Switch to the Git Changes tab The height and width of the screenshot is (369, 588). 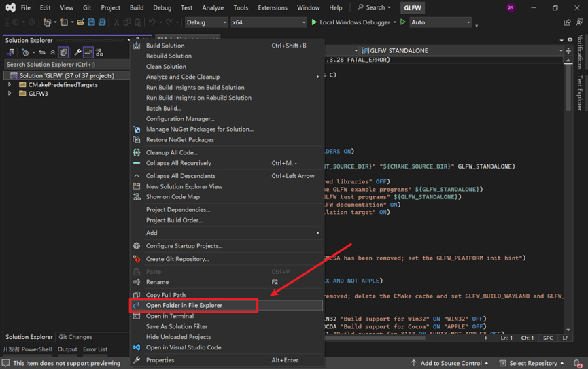click(75, 337)
